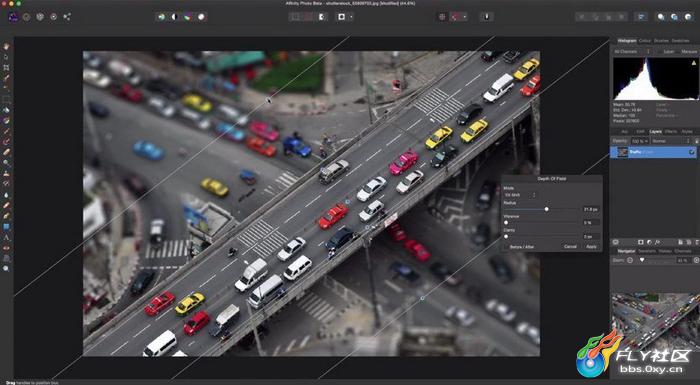Click the Select All toolbar icon
The image size is (700, 385).
click(295, 17)
